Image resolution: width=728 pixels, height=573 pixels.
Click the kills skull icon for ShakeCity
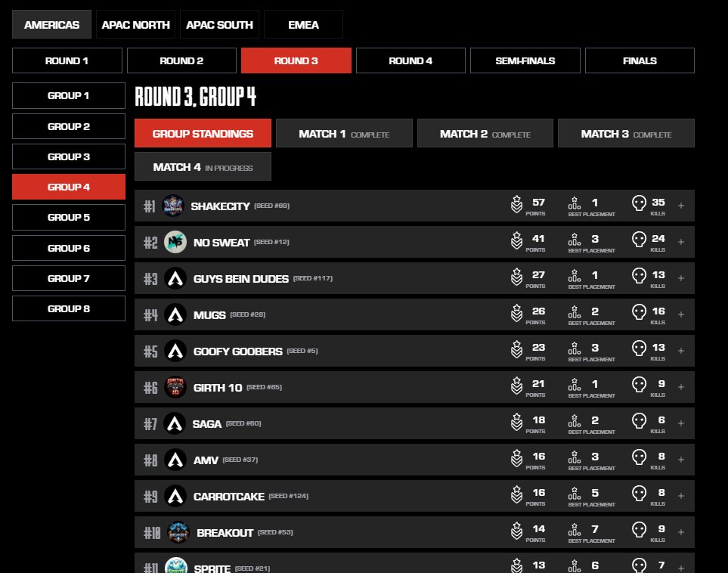(639, 203)
